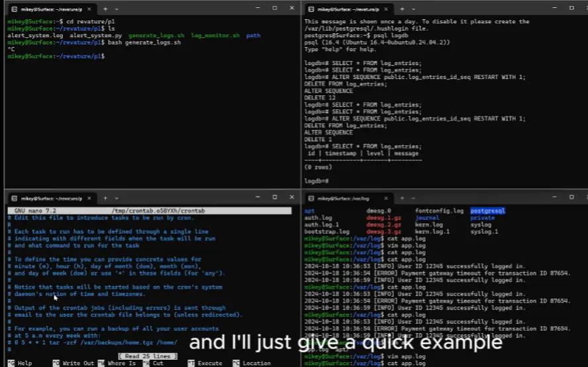Select the /var/log terminal tab
Image resolution: width=588 pixels, height=367 pixels.
349,198
